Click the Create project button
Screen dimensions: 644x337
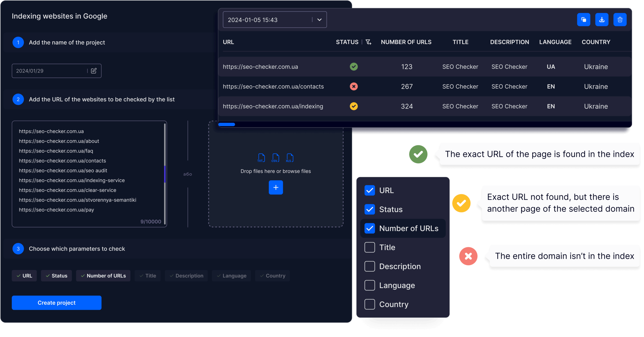pyautogui.click(x=56, y=302)
